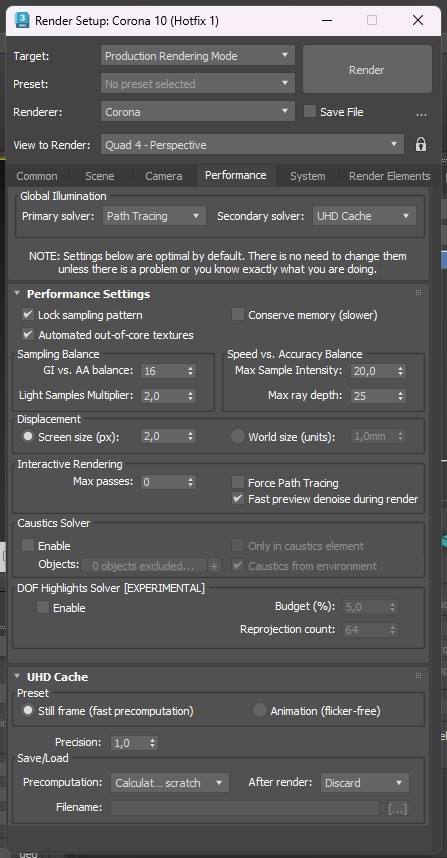The image size is (447, 858).
Task: Click the GI vs. AA balance spinner arrows
Action: pos(190,371)
